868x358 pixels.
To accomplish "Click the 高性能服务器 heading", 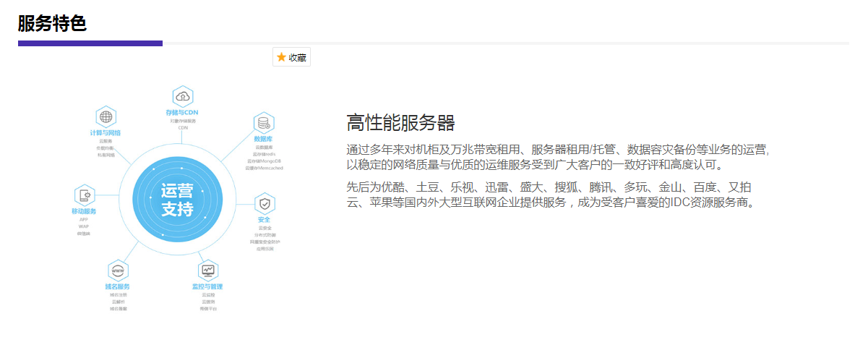I will click(x=400, y=123).
